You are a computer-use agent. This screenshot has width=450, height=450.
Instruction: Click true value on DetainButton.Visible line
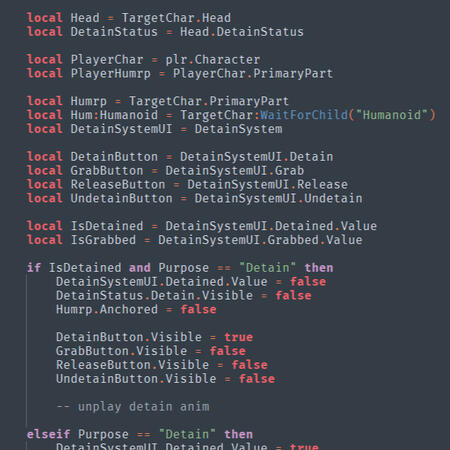pyautogui.click(x=238, y=337)
